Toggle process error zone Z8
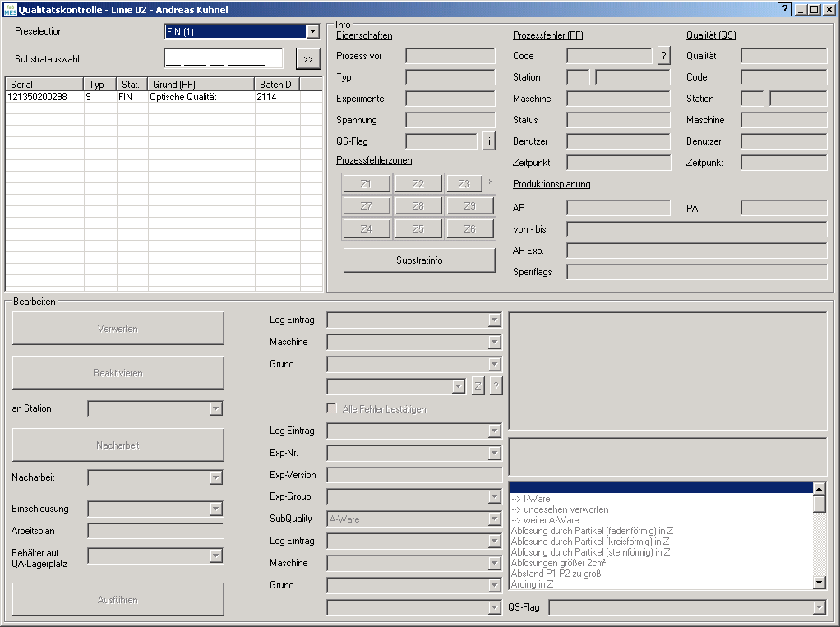 click(x=418, y=206)
